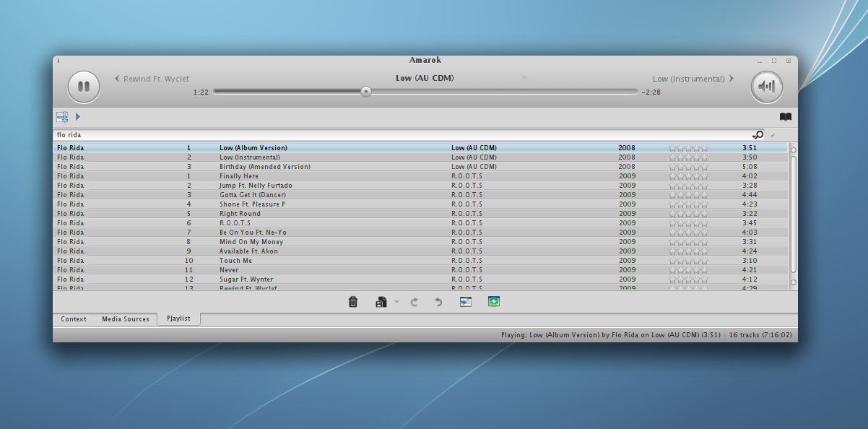Skip to next track arrow beside Low (Instrumental)
This screenshot has width=868, height=429.
(x=732, y=79)
